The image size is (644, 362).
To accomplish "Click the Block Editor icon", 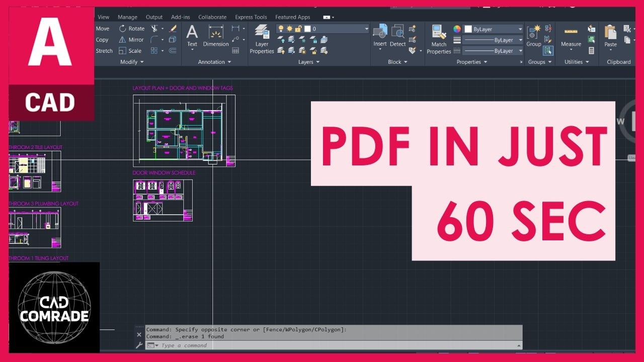I will point(412,40).
